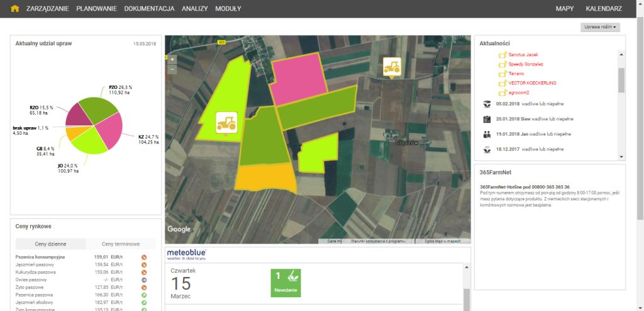The image size is (644, 311).
Task: Click the PZO dark-green pie slice
Action: point(99,110)
